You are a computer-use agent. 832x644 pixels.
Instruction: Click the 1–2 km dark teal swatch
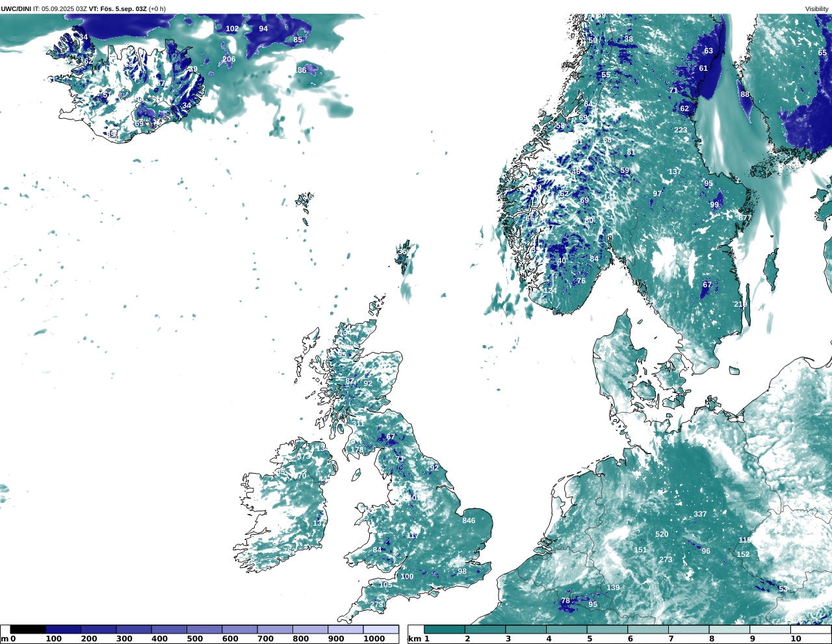click(x=445, y=629)
